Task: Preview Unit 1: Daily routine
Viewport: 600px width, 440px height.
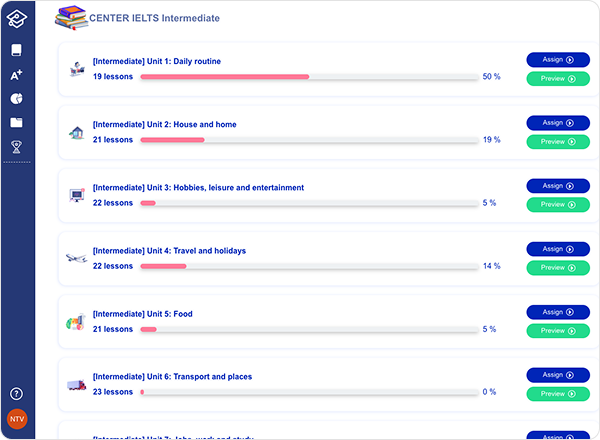Action: coord(557,78)
